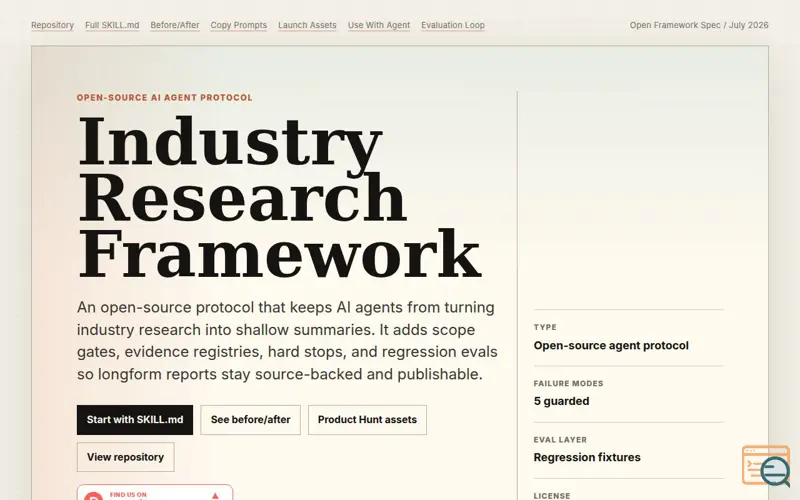Click the Start with SKILL.md button
The height and width of the screenshot is (500, 800).
point(135,420)
